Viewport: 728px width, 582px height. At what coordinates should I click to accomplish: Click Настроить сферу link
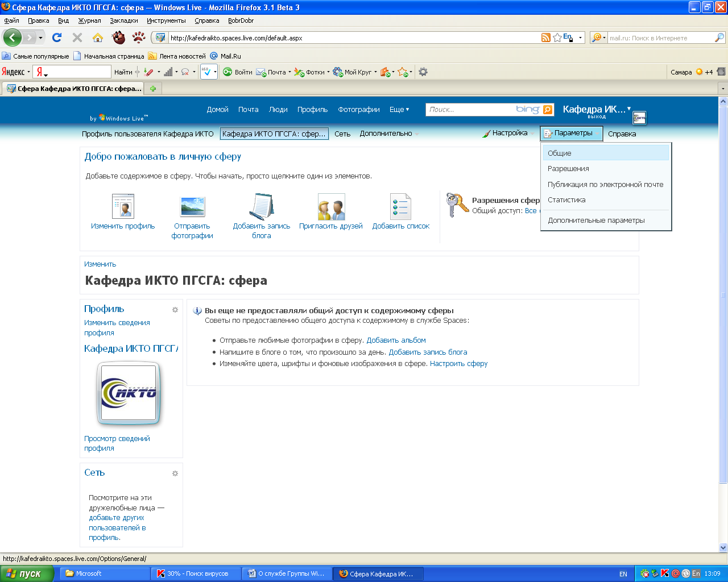click(458, 364)
